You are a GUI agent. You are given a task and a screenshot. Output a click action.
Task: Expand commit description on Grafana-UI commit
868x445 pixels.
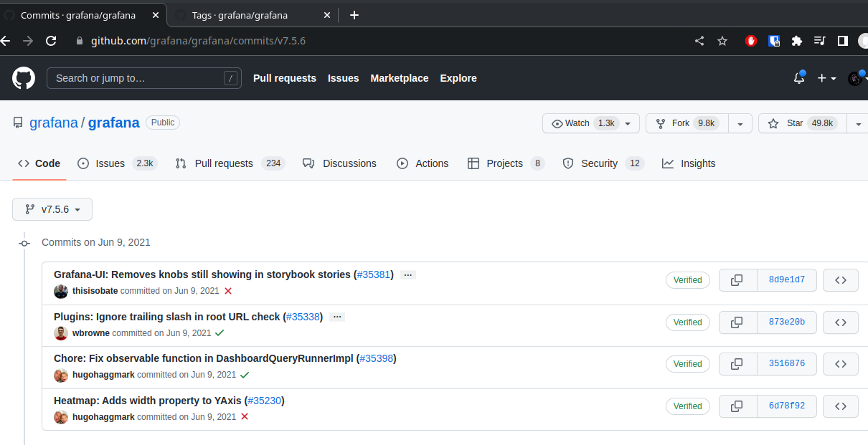coord(407,274)
